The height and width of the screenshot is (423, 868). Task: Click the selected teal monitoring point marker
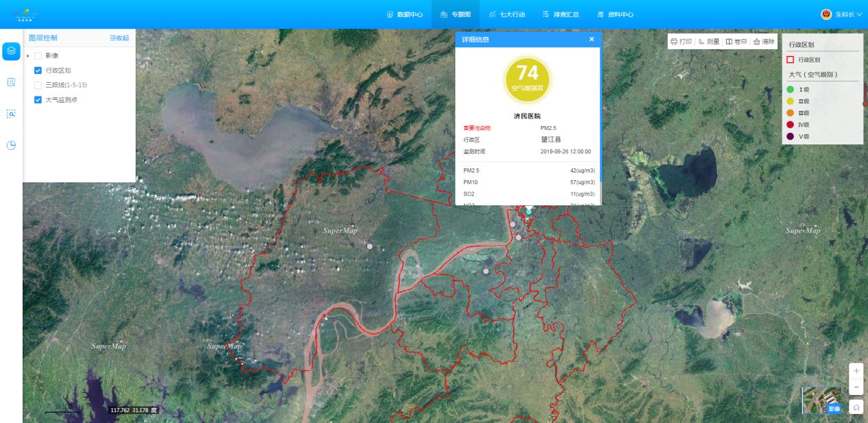point(528,211)
